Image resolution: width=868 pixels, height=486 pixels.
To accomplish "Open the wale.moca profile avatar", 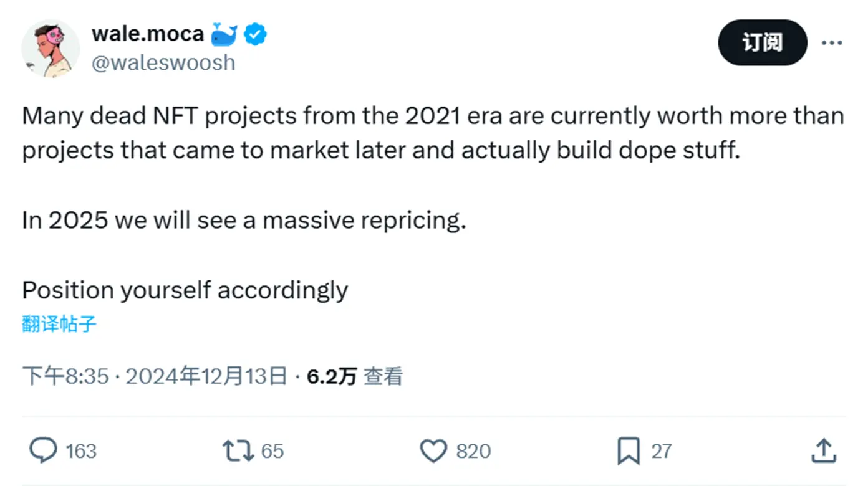I will click(51, 49).
